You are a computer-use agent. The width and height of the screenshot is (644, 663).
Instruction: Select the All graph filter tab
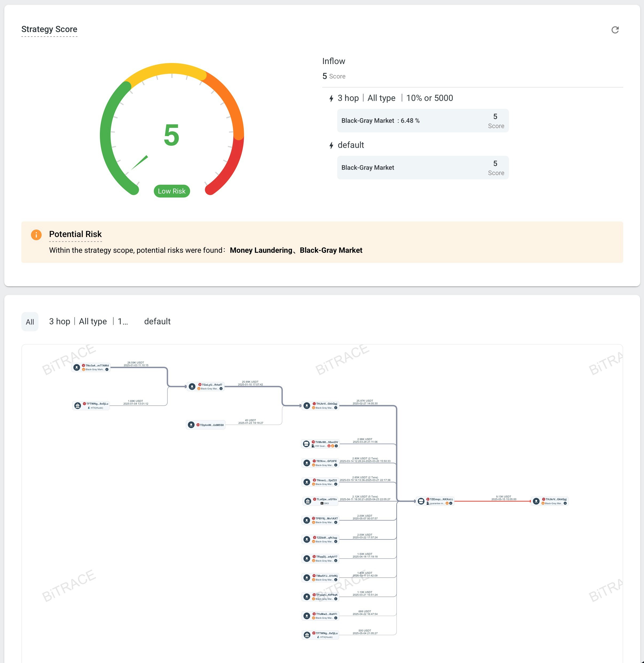[30, 322]
